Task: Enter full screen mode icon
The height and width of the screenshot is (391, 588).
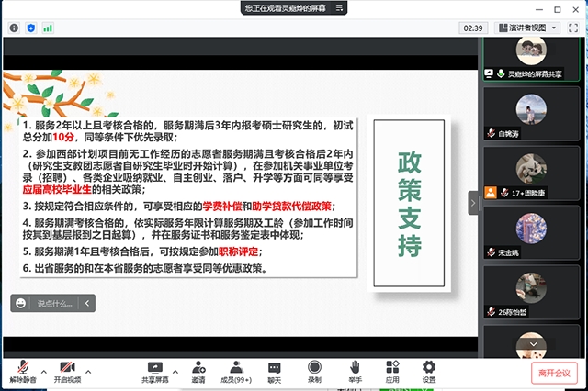Action: (572, 28)
